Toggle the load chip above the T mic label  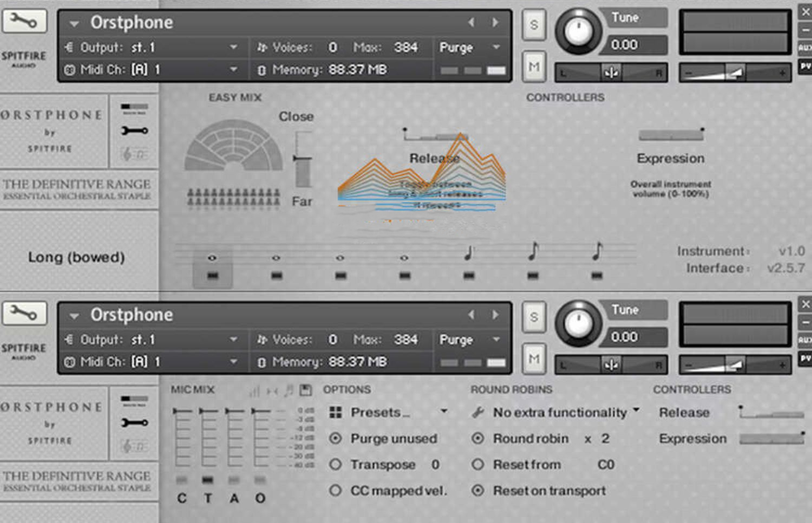(x=207, y=480)
